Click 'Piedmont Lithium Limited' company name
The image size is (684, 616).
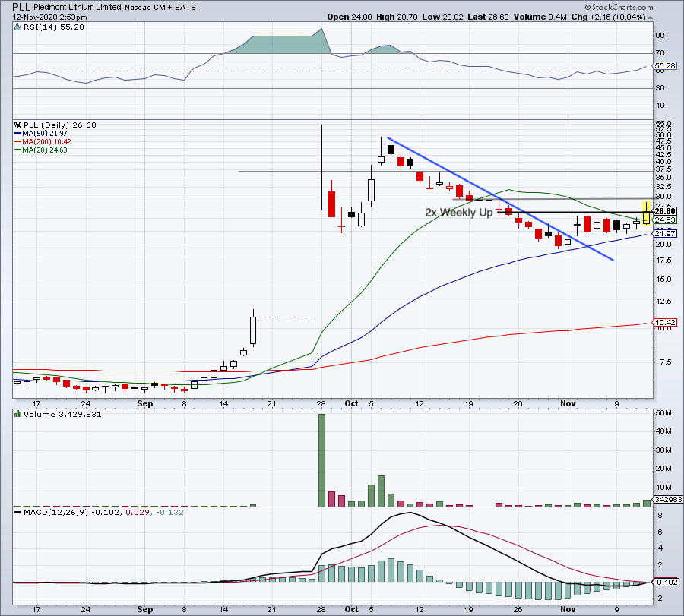point(78,7)
